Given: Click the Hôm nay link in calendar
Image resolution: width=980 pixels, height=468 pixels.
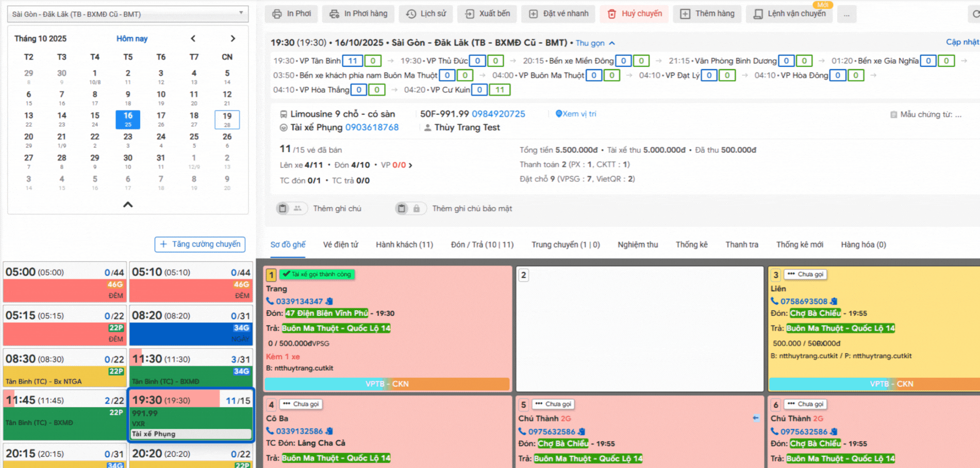Looking at the screenshot, I should click(131, 39).
